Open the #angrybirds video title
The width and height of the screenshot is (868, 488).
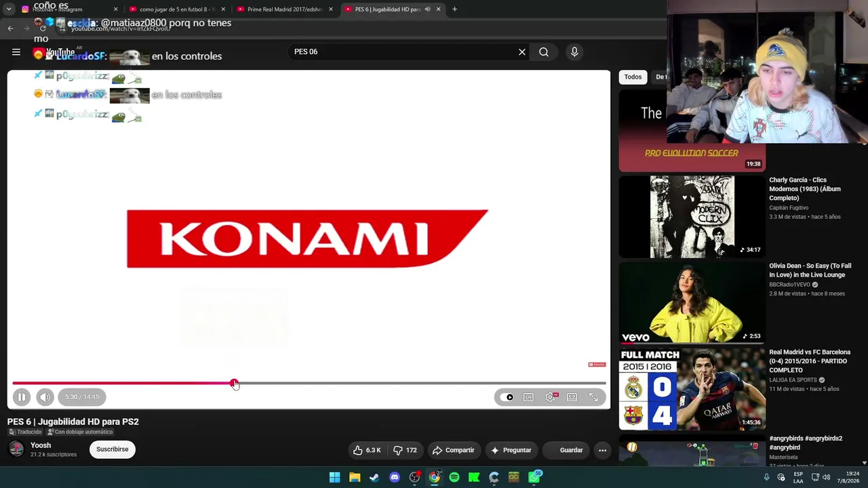(x=806, y=443)
